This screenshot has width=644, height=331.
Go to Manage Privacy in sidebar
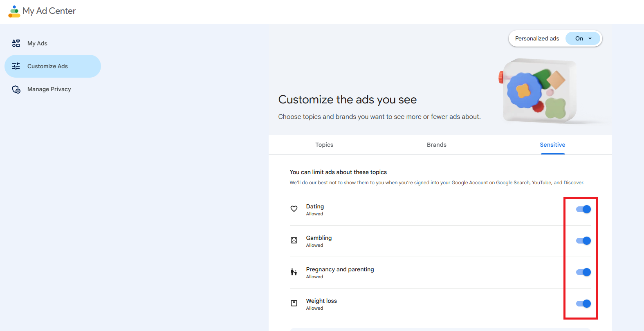[53, 89]
